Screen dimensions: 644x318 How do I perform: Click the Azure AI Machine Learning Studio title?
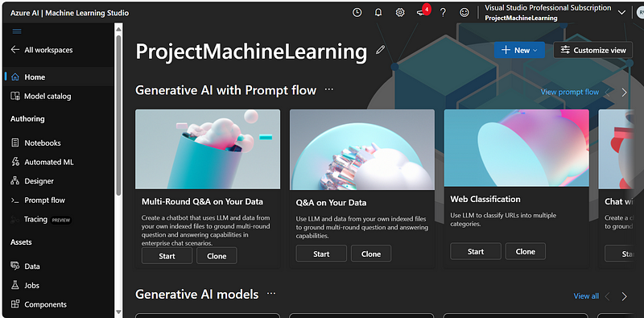point(69,13)
